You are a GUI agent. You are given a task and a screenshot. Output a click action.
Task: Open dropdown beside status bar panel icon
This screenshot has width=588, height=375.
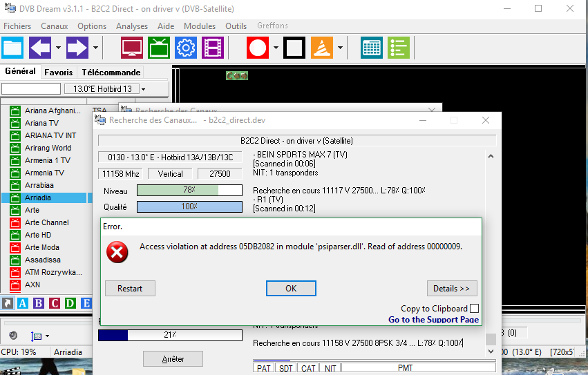[x=47, y=336]
